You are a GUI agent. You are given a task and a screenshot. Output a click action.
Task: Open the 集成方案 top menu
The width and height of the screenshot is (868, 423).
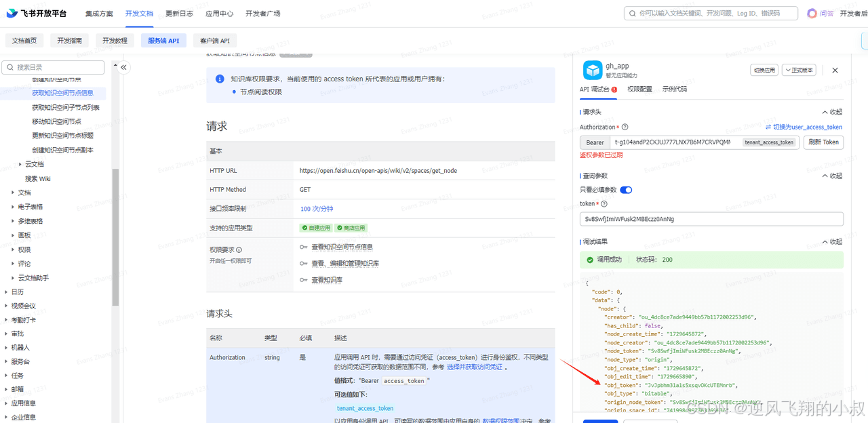point(99,14)
